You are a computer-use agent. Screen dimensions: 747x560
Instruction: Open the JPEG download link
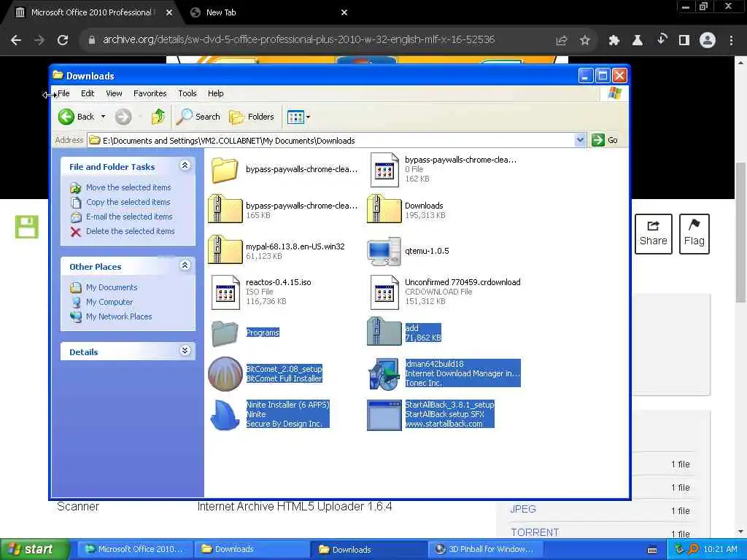click(523, 509)
